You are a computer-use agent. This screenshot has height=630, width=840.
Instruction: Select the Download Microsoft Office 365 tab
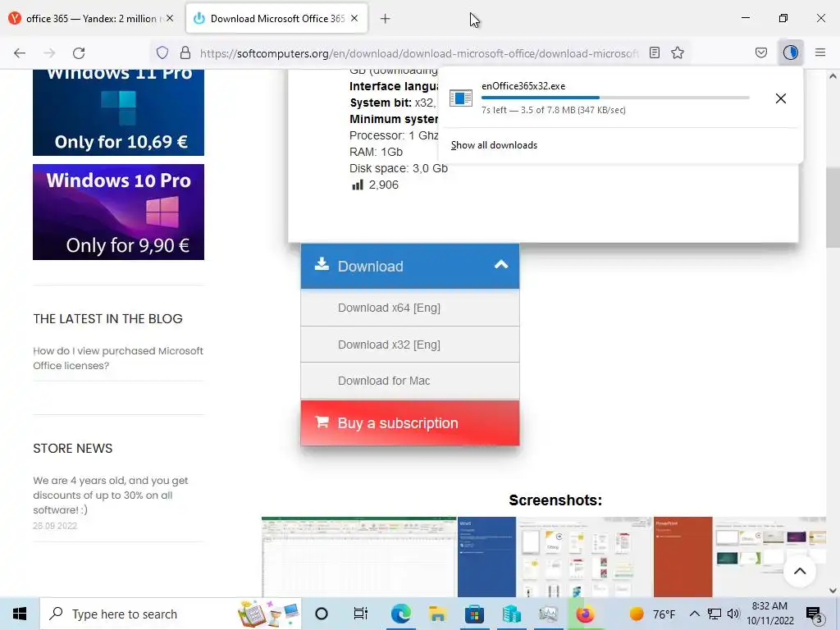click(277, 18)
